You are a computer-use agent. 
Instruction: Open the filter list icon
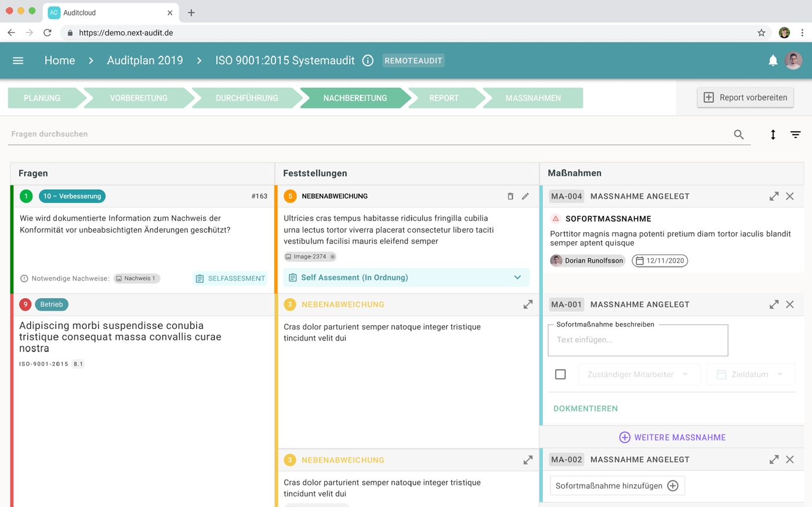point(795,135)
